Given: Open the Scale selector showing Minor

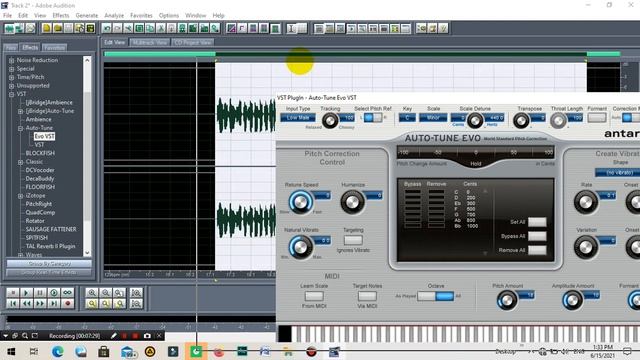Looking at the screenshot, I should click(x=433, y=118).
